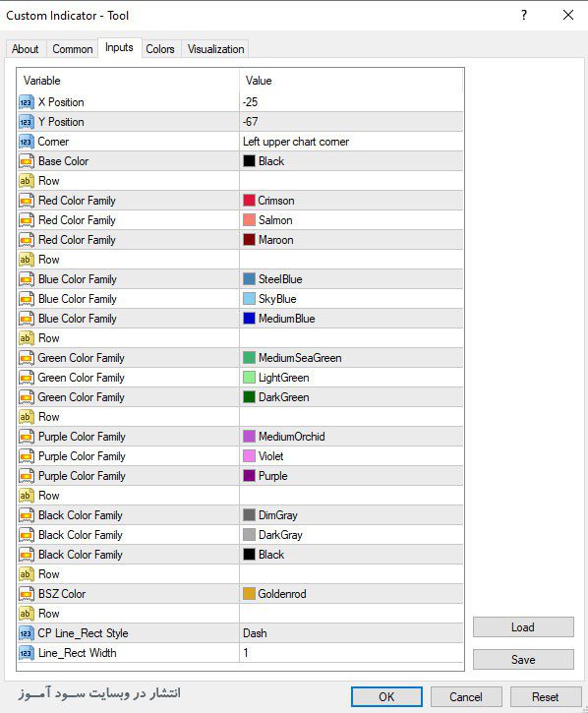
Task: Click the Crimson color swatch
Action: pyautogui.click(x=249, y=201)
